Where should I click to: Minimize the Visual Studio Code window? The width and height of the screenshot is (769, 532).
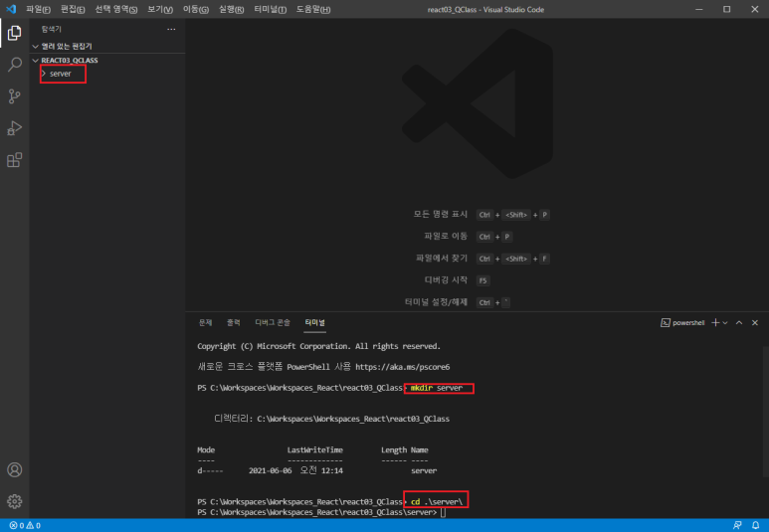[x=699, y=9]
